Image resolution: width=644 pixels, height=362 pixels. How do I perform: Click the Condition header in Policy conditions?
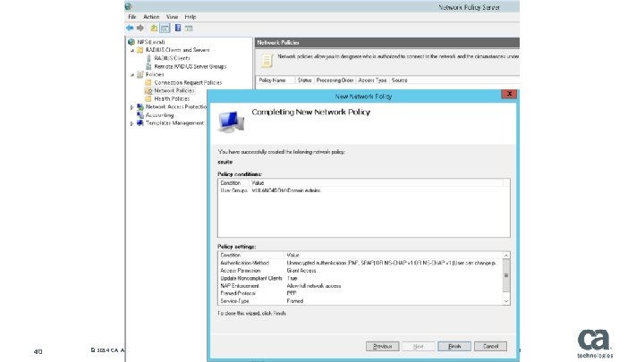click(233, 183)
